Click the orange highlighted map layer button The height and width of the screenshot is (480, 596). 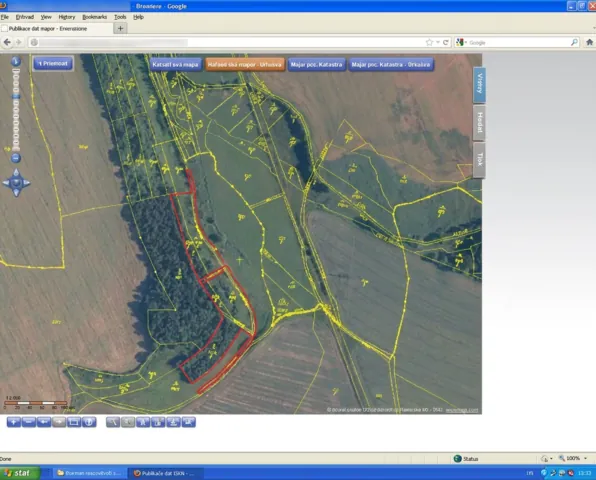click(x=244, y=65)
